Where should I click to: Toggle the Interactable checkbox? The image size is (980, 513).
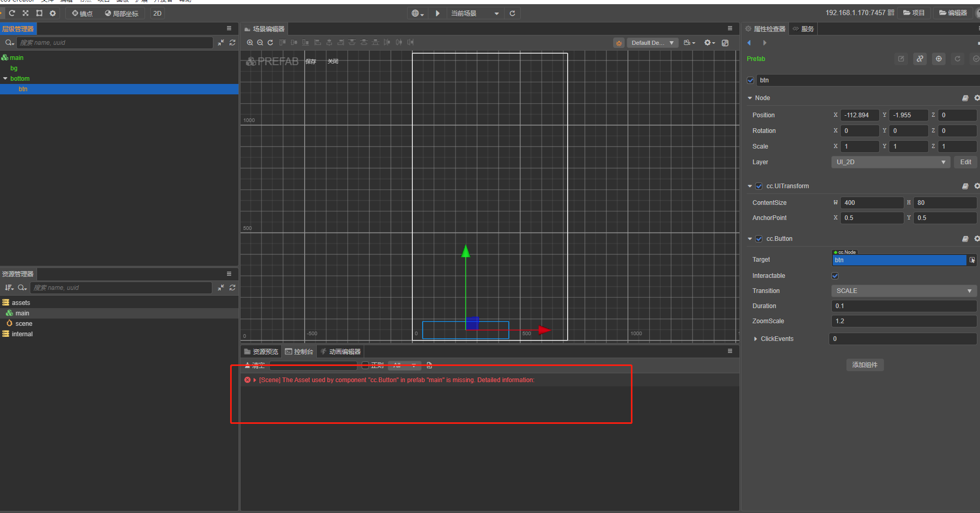pos(835,276)
